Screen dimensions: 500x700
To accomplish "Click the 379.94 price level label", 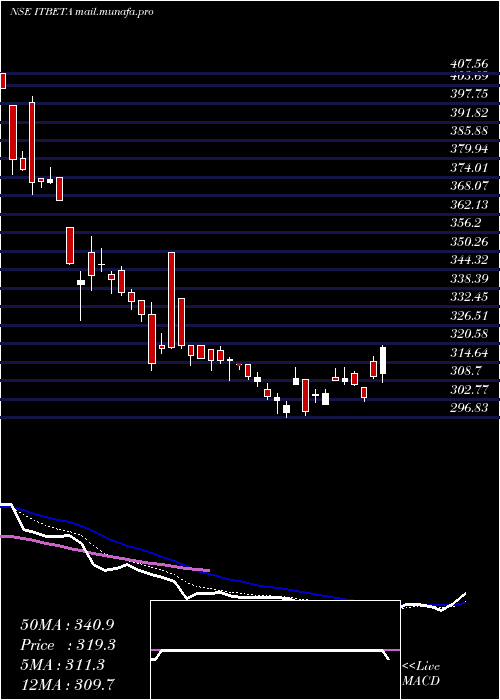I will 469,148.
